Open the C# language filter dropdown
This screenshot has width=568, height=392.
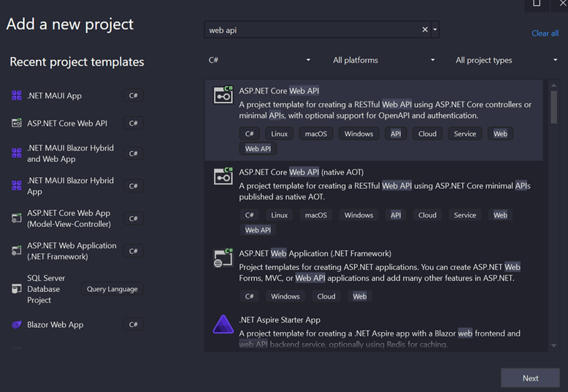pyautogui.click(x=259, y=60)
